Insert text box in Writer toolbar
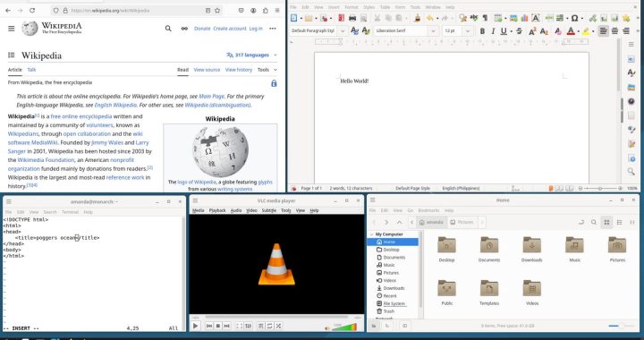Image resolution: width=644 pixels, height=340 pixels. coord(536,18)
